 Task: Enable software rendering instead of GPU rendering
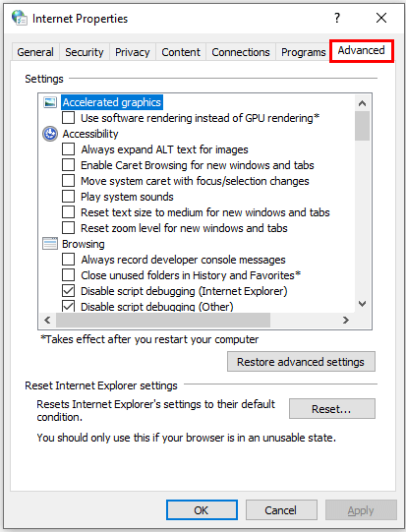[x=68, y=118]
